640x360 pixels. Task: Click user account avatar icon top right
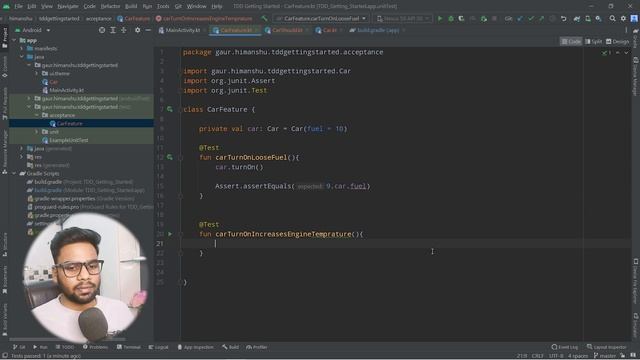(x=634, y=18)
